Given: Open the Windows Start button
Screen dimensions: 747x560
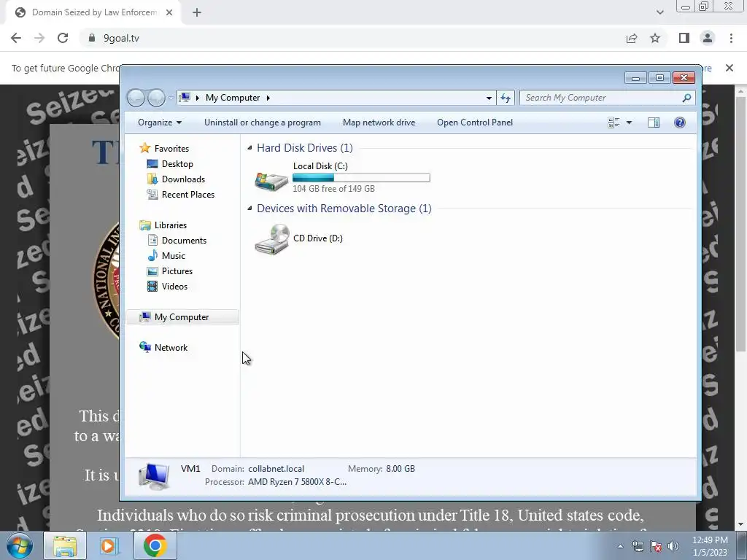Looking at the screenshot, I should (20, 545).
